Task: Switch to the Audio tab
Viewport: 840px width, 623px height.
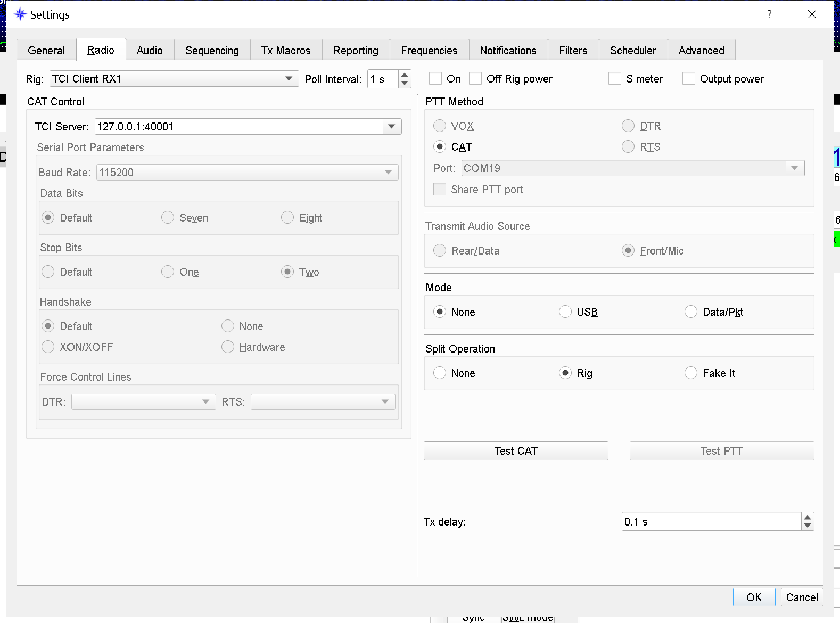Action: tap(150, 51)
